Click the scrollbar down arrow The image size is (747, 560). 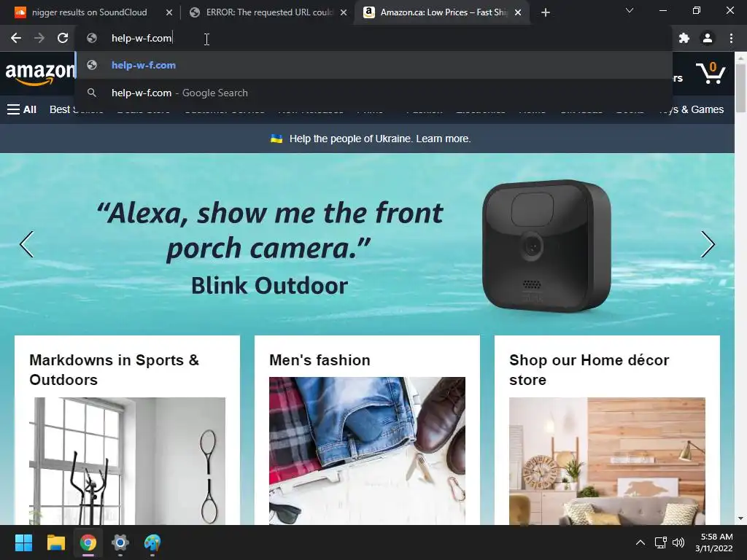(x=741, y=518)
